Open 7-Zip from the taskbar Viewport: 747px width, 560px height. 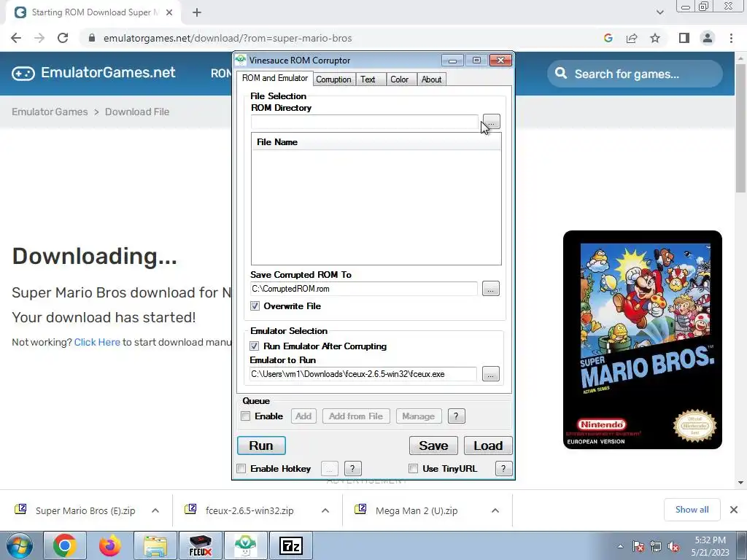click(290, 545)
